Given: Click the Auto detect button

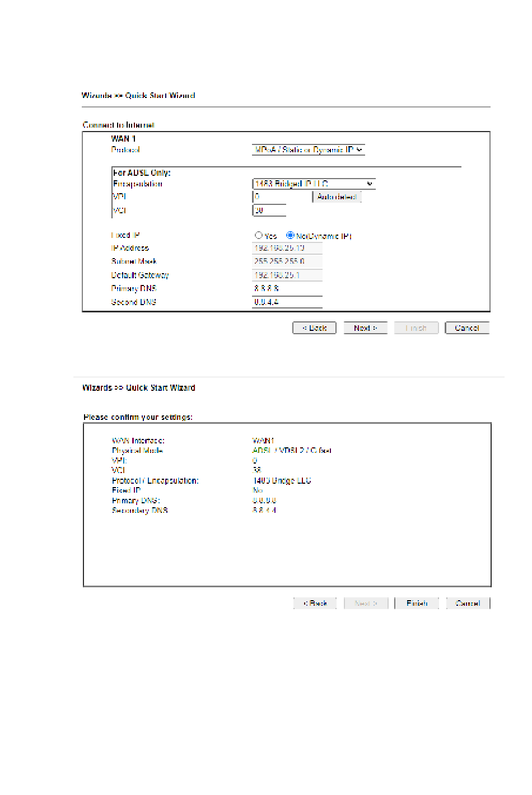Looking at the screenshot, I should 337,197.
